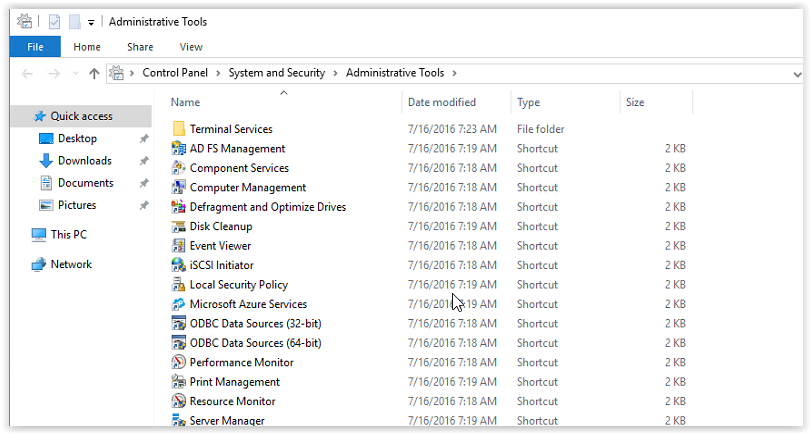Unpin Pictures using its pin icon

(x=144, y=205)
